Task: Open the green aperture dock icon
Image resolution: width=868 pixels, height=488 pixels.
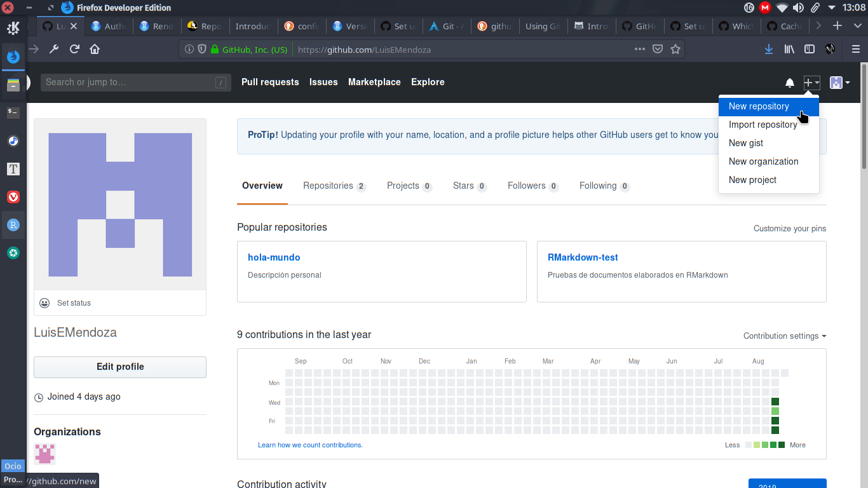Action: click(x=13, y=253)
